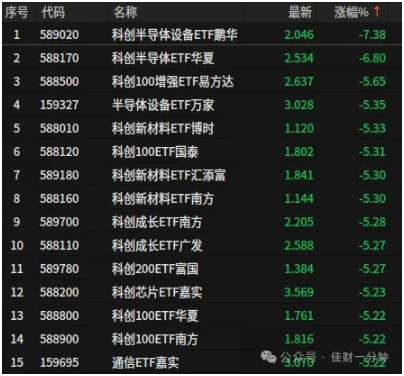404x376 pixels.
Task: Click latest price 1.841
Action: point(299,175)
